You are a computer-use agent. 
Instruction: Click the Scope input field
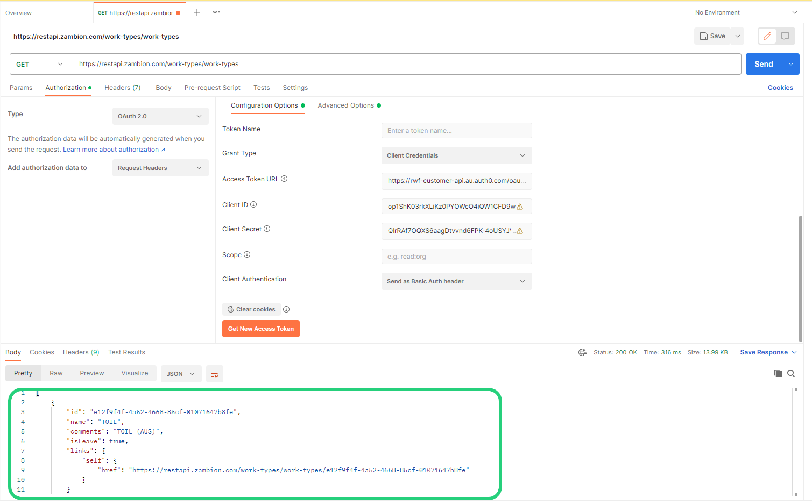[457, 257]
